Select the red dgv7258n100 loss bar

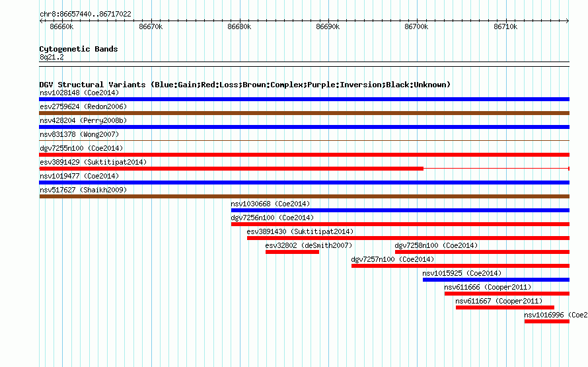(x=482, y=252)
